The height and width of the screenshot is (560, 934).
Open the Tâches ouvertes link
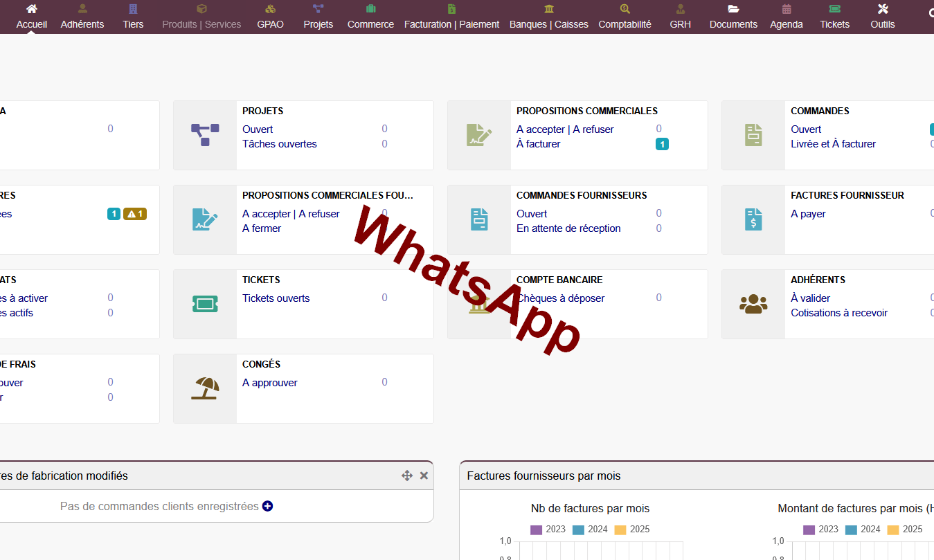(280, 144)
